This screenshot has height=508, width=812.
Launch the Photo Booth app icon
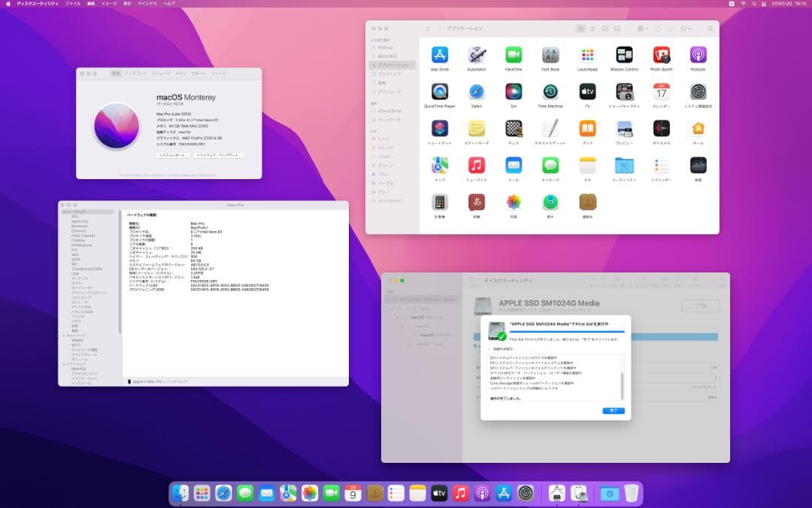click(x=661, y=55)
